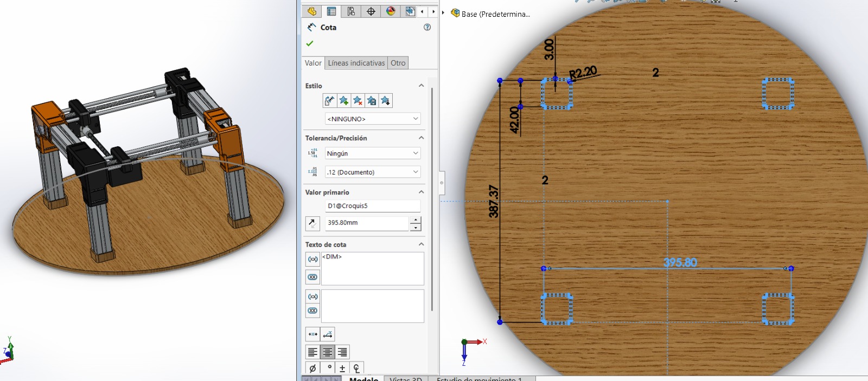Screen dimensions: 868x381
Task: Toggle right justify for dimension text
Action: pos(342,352)
